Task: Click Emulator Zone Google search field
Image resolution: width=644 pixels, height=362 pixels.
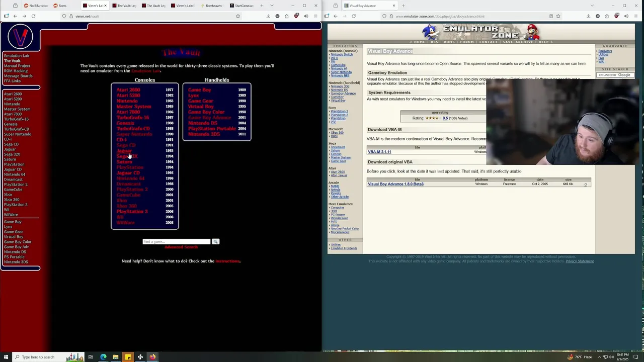Action: [614, 75]
